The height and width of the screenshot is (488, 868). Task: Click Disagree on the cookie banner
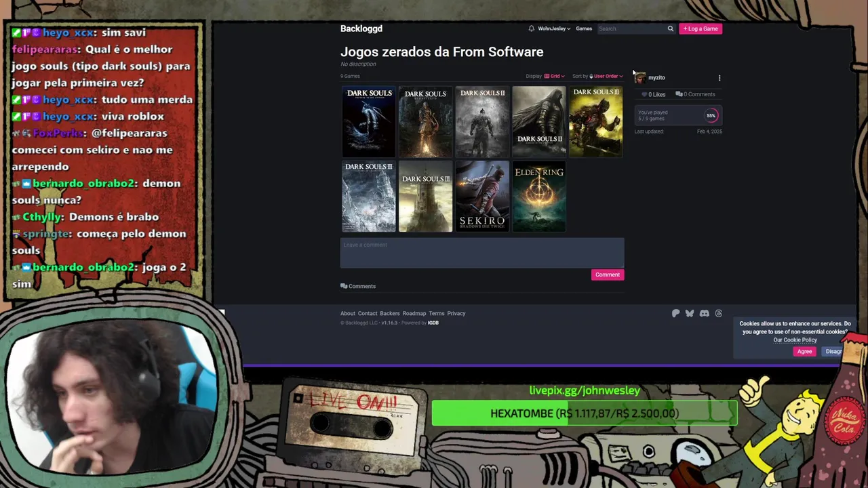pyautogui.click(x=834, y=351)
